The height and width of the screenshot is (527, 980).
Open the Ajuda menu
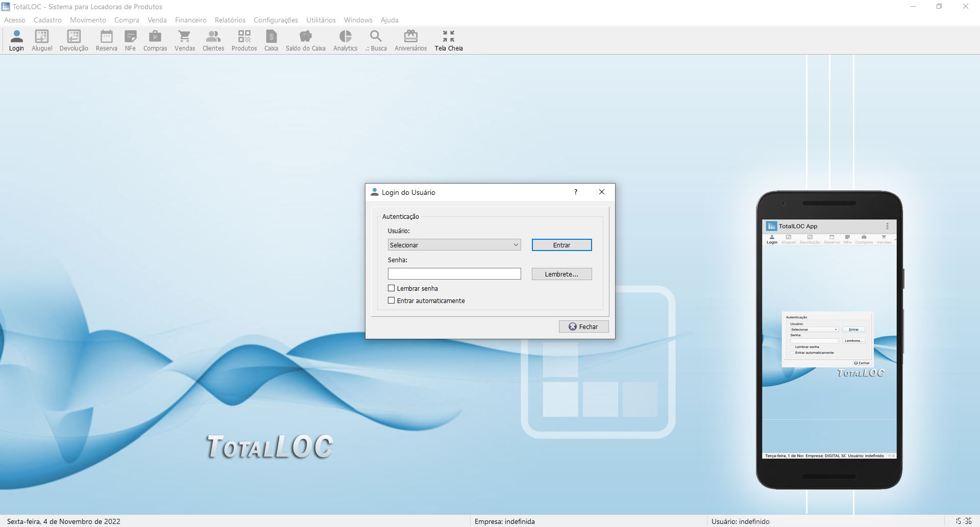tap(389, 20)
